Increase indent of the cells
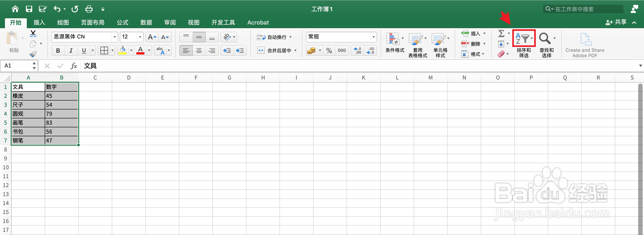Screen dimensions: 644x235 (x=240, y=50)
